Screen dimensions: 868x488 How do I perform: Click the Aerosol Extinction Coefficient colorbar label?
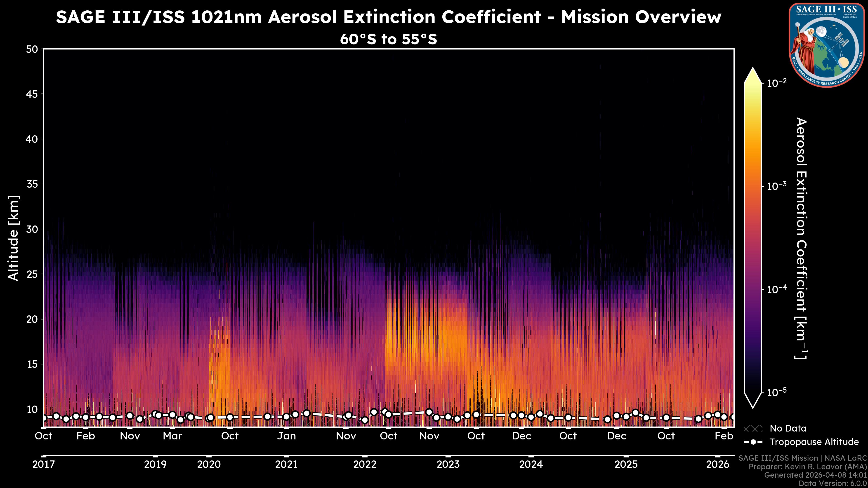point(801,238)
